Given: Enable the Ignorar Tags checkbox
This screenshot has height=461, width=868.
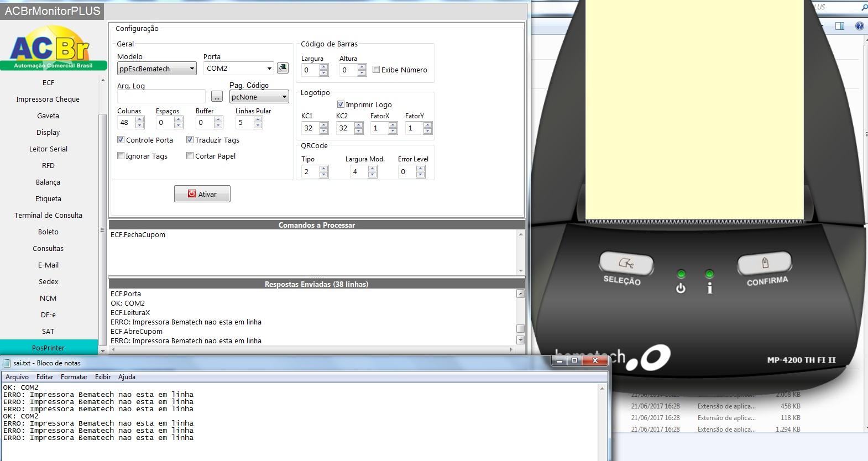Looking at the screenshot, I should point(121,156).
